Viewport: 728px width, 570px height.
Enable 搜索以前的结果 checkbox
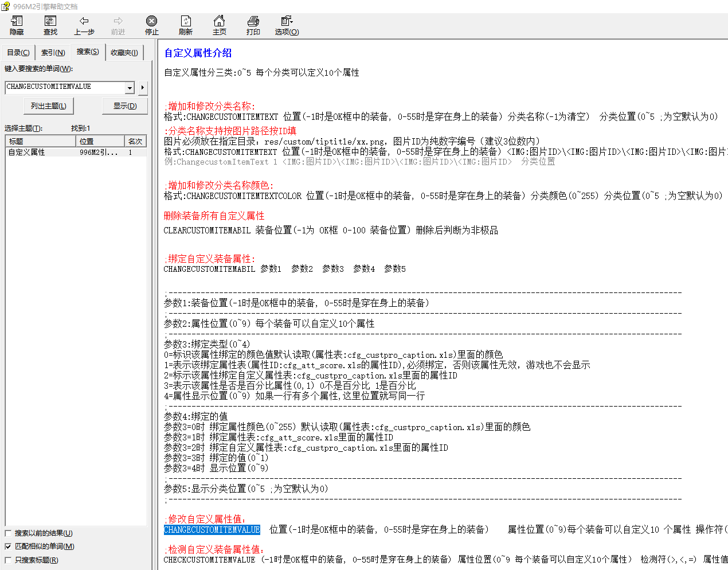[x=8, y=533]
